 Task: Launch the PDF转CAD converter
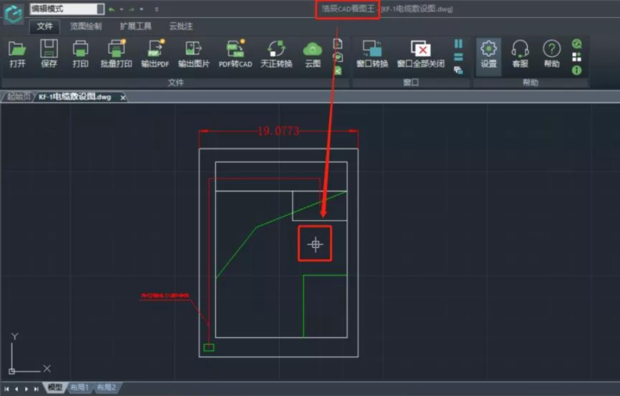pyautogui.click(x=236, y=54)
